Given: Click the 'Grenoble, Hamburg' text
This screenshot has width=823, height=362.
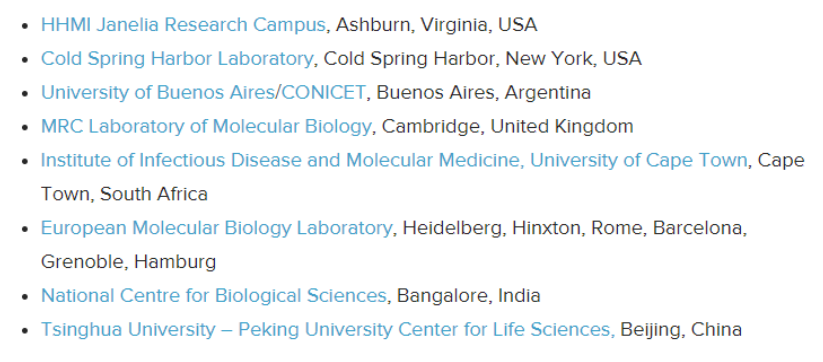Looking at the screenshot, I should tap(129, 262).
